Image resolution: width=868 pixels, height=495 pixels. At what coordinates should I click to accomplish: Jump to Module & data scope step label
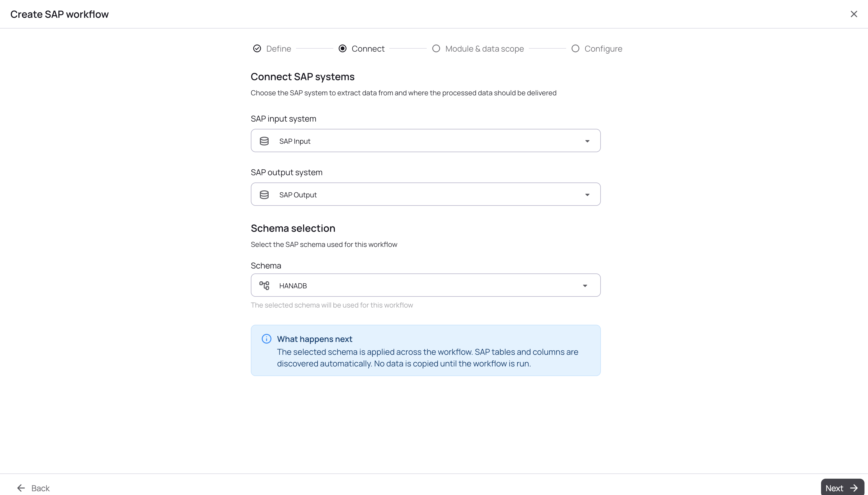click(484, 49)
